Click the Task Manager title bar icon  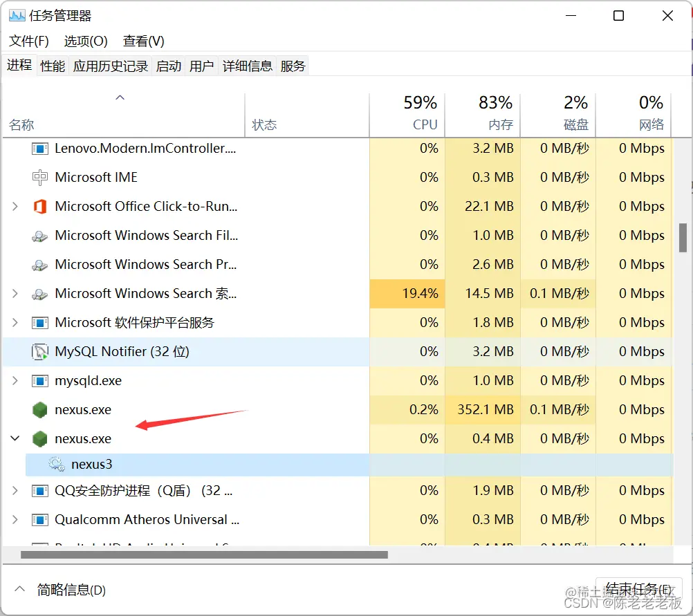coord(17,16)
